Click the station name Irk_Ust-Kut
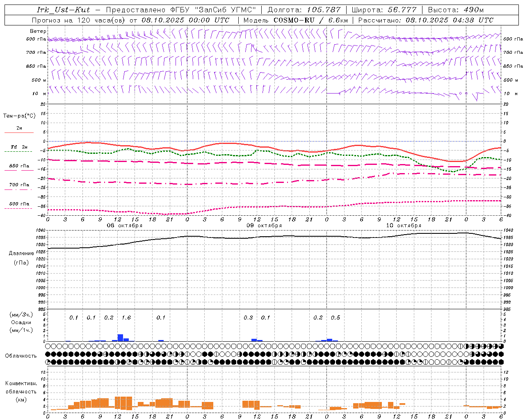Viewport: 525px width, 420px height. (63, 10)
